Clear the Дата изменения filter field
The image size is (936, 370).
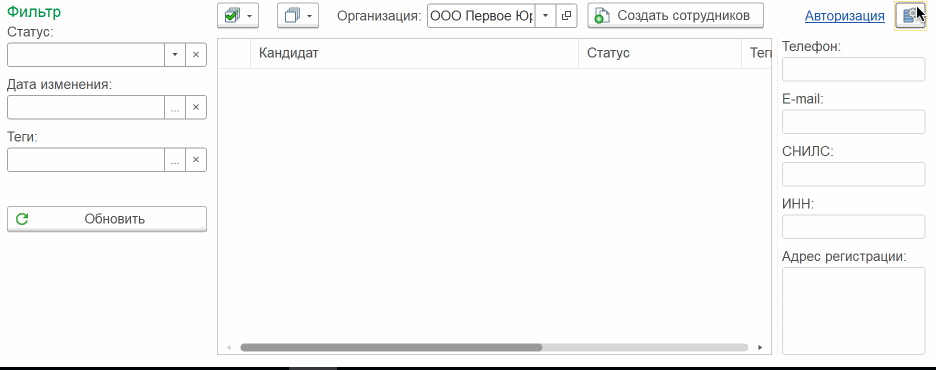point(196,107)
